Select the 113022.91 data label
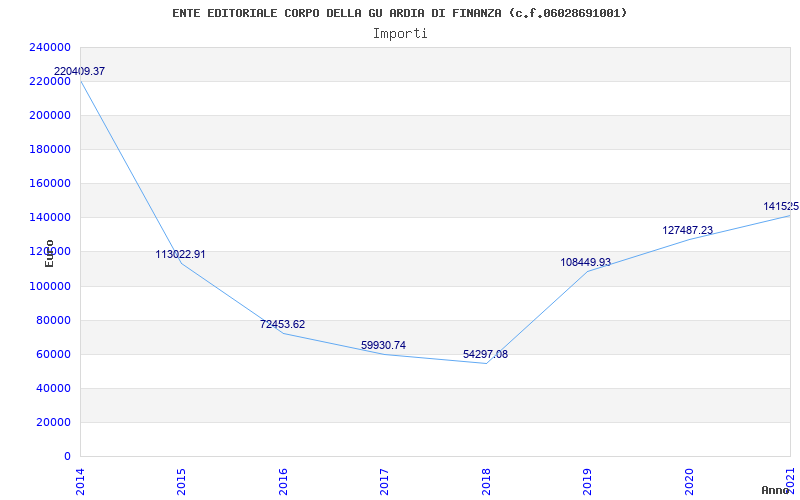This screenshot has height=500, width=800. (x=181, y=254)
